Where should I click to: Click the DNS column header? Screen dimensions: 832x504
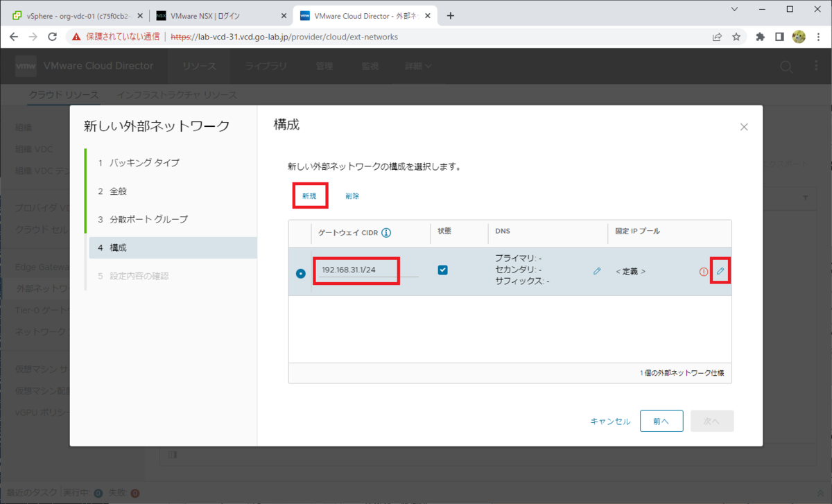point(503,231)
